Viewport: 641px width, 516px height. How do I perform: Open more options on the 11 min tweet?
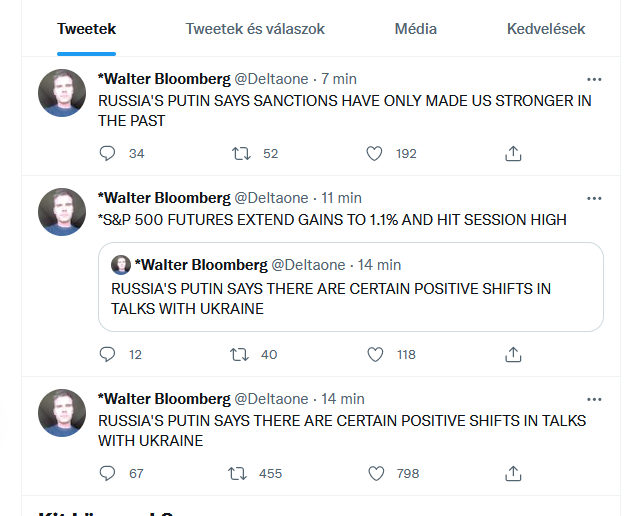click(x=594, y=198)
